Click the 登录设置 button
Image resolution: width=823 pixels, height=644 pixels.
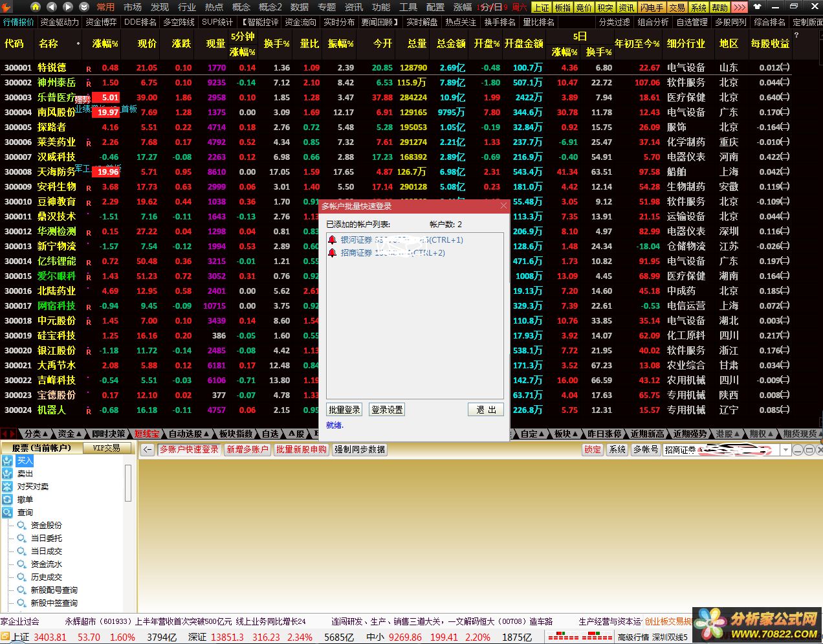pos(387,410)
